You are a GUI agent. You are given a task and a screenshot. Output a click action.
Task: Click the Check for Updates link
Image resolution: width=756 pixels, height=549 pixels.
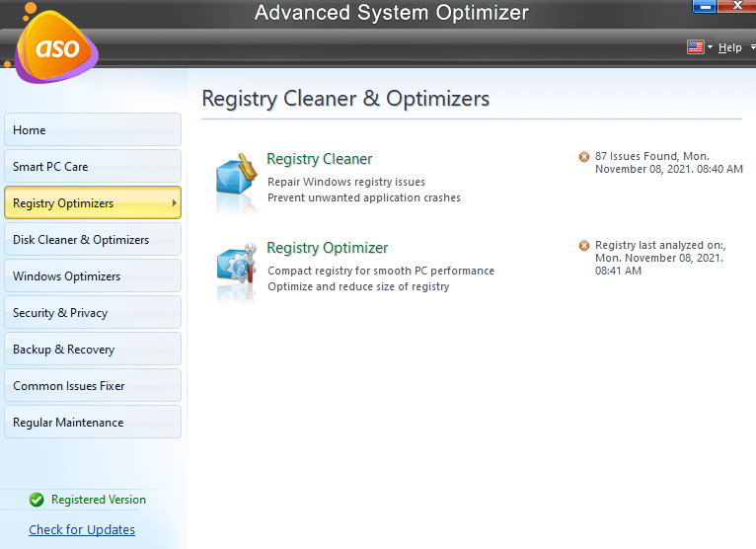82,529
